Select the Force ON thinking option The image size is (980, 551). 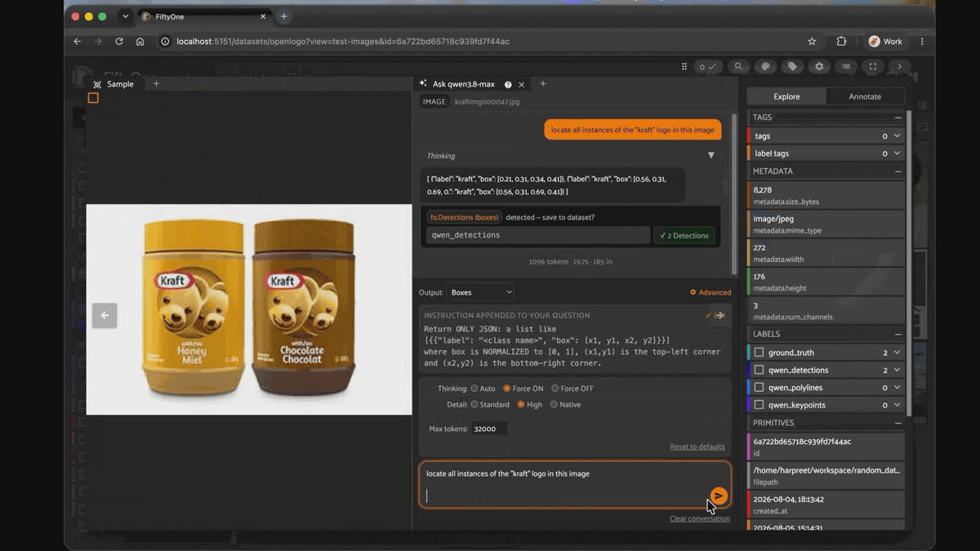point(506,389)
